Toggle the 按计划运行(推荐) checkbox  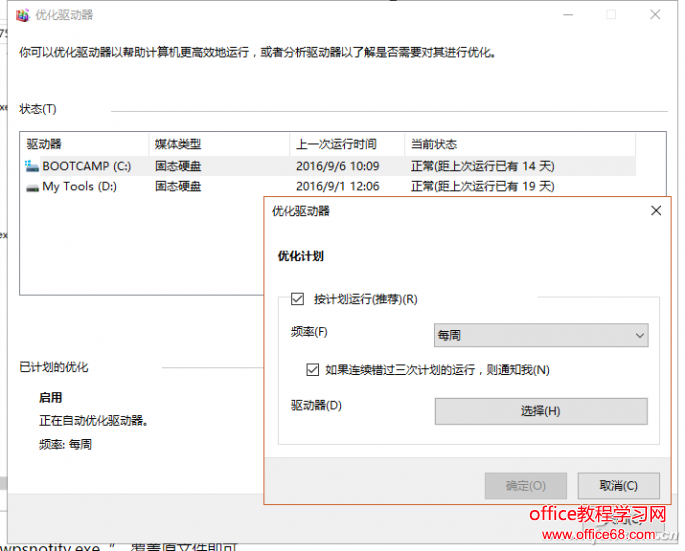tap(298, 299)
